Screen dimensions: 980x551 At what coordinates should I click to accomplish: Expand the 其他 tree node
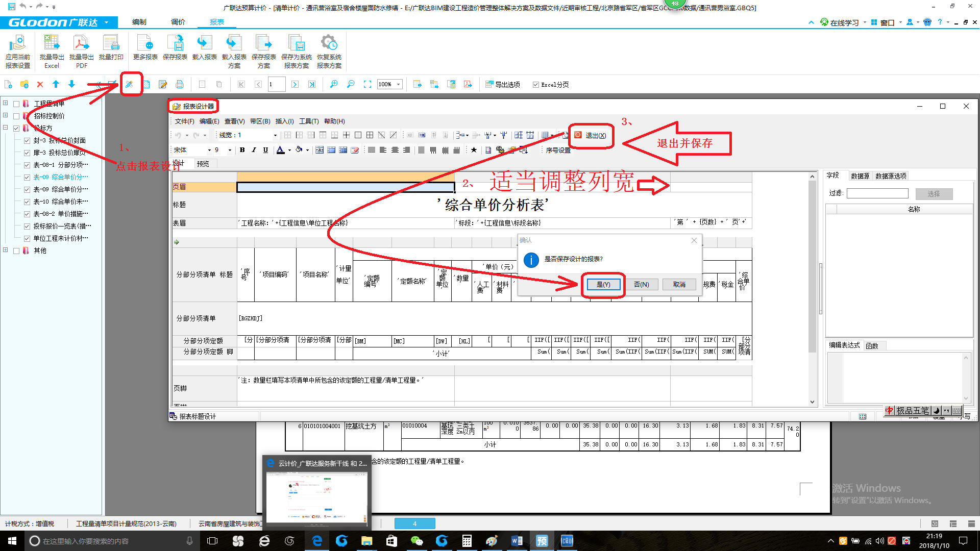click(6, 250)
